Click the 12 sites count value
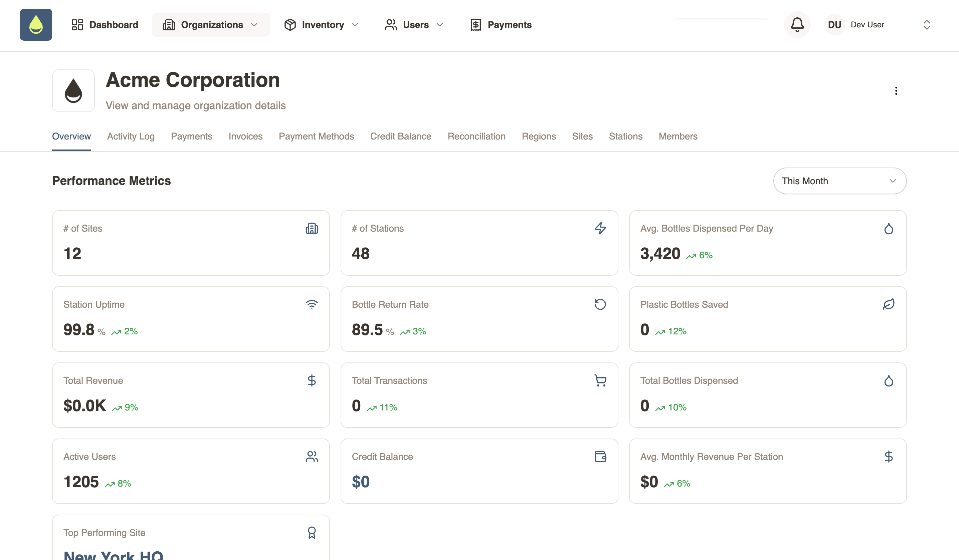The width and height of the screenshot is (959, 560). coord(72,253)
